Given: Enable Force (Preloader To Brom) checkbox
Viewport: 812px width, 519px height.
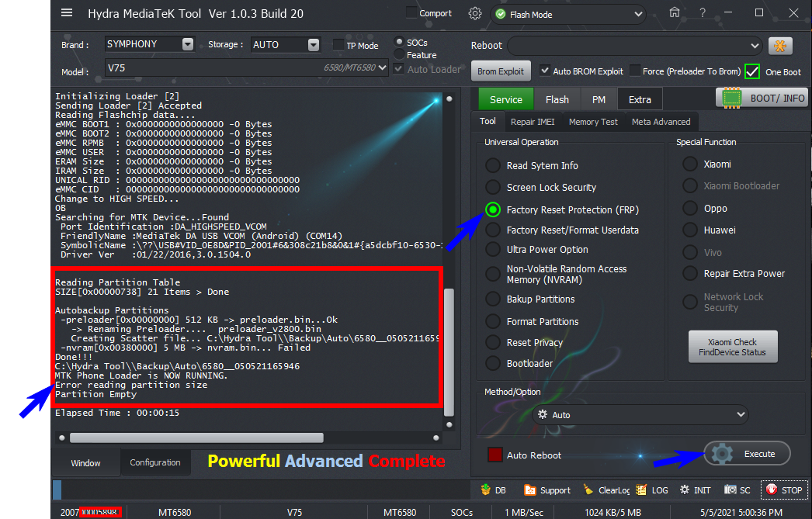Looking at the screenshot, I should click(x=634, y=71).
